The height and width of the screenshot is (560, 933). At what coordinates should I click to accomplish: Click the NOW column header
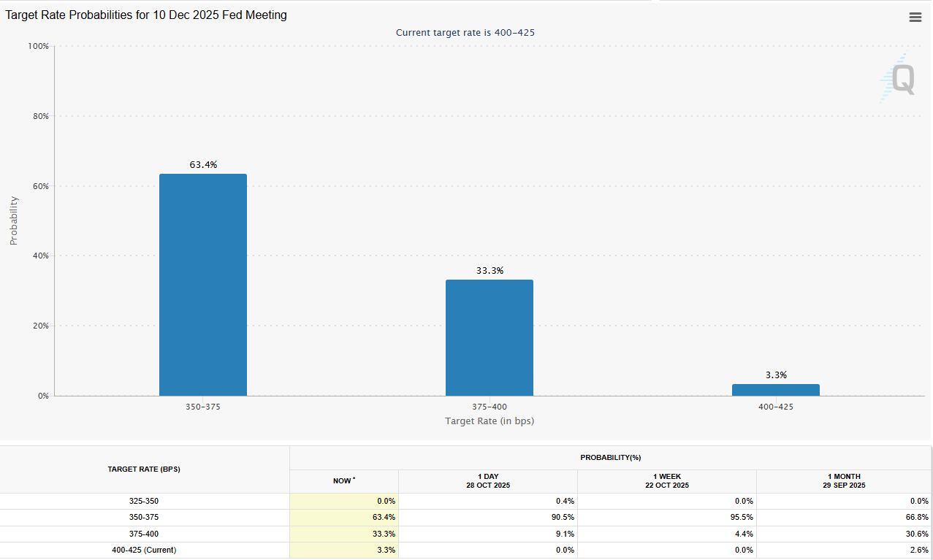tap(344, 481)
